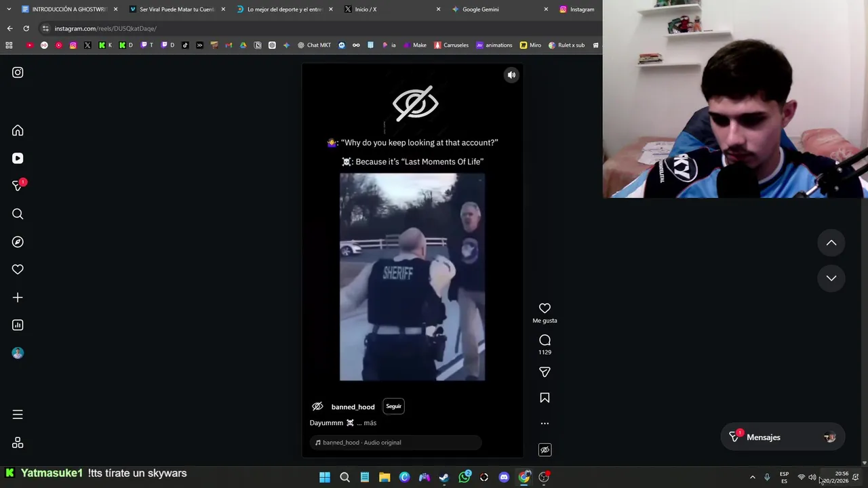Go to next reel with down chevron

831,279
